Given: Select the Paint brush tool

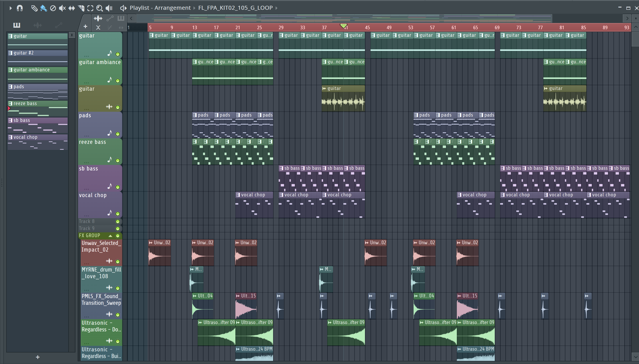Looking at the screenshot, I should point(43,8).
